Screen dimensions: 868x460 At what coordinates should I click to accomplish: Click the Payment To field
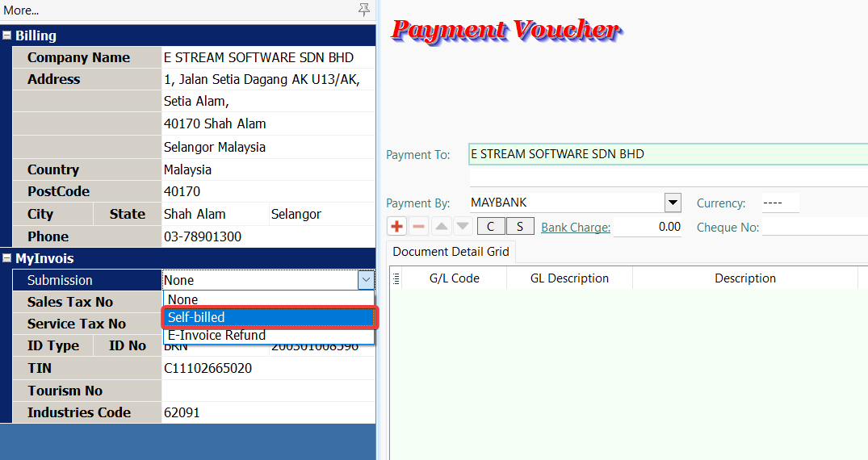(667, 154)
